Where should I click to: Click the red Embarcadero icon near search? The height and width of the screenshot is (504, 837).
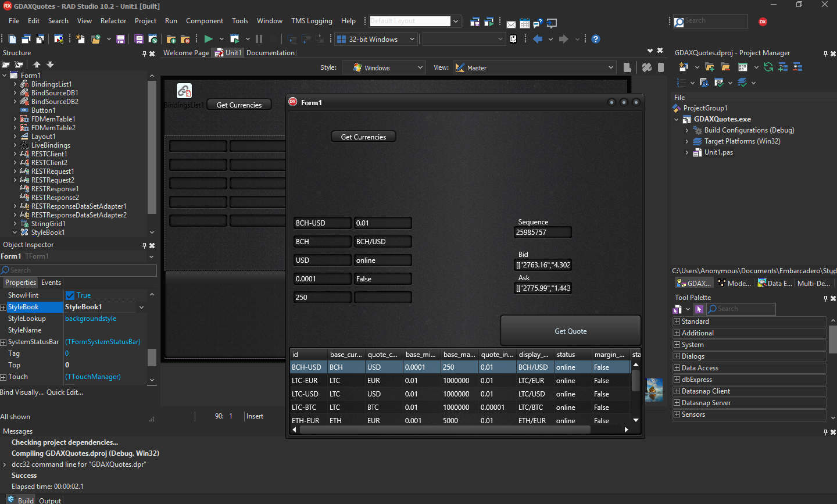763,22
